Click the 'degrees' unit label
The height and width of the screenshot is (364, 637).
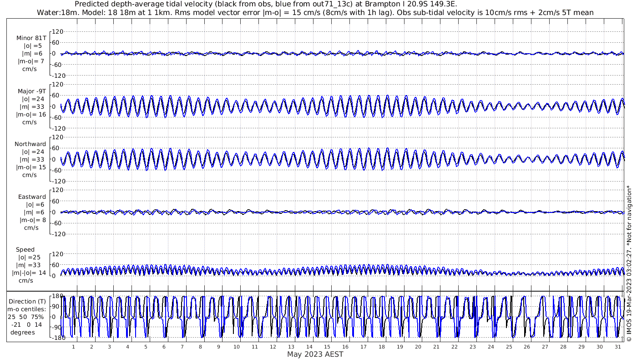coord(23,332)
